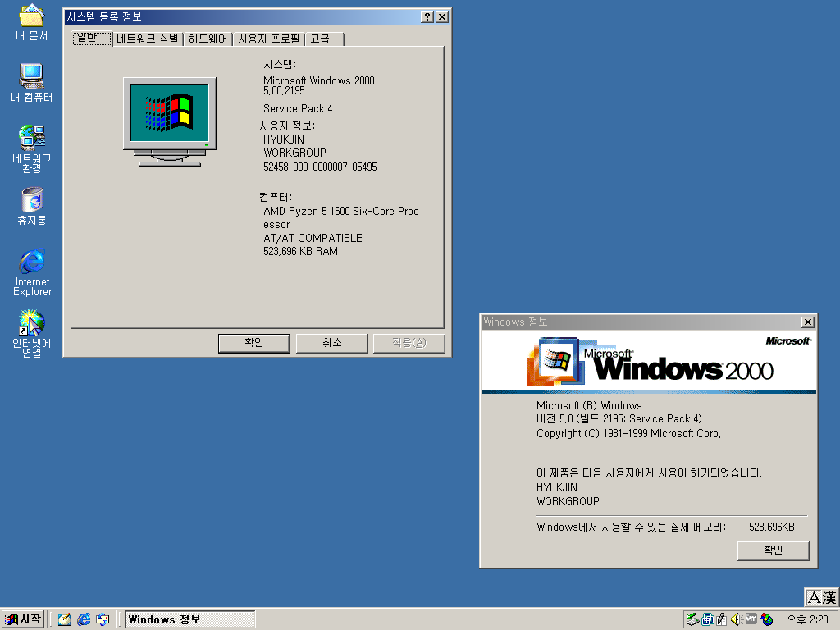Image resolution: width=840 pixels, height=630 pixels.
Task: Click the monitor image with the Windows logo
Action: coord(170,121)
